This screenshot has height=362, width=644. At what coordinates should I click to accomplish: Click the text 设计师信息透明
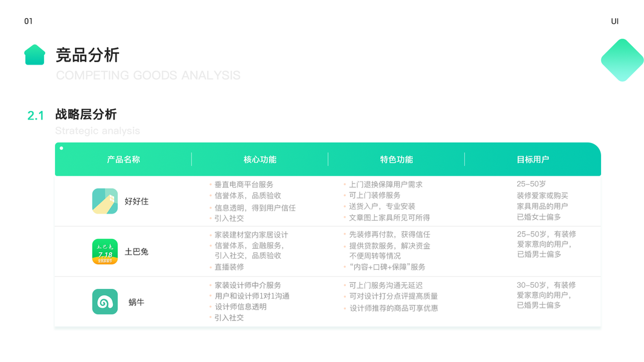point(241,306)
